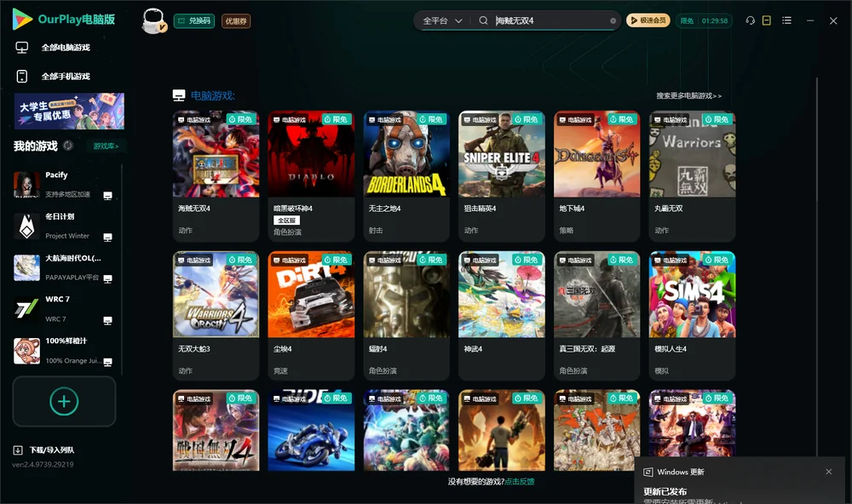This screenshot has width=852, height=504.
Task: Click the 限免 countdown timer button
Action: click(x=704, y=20)
